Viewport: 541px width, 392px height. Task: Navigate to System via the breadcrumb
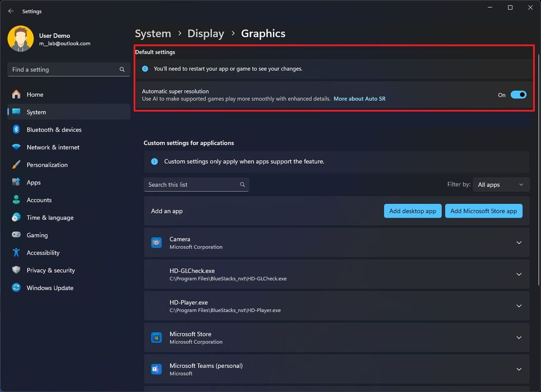153,33
